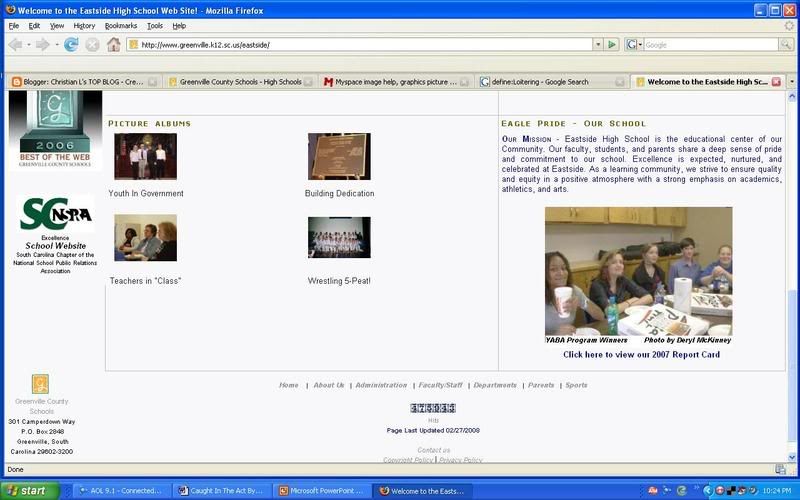Viewport: 800px width, 500px height.
Task: Click the status bar security icon
Action: click(780, 469)
